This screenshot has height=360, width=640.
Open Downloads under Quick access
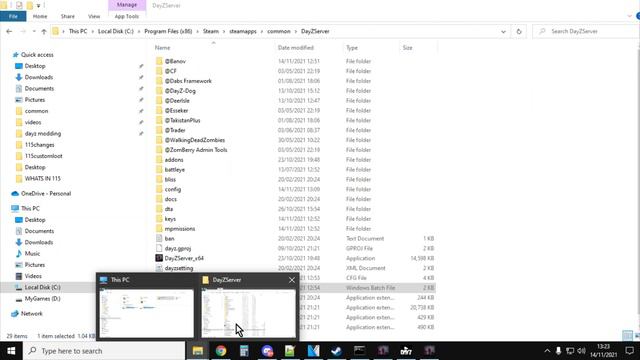click(x=38, y=77)
